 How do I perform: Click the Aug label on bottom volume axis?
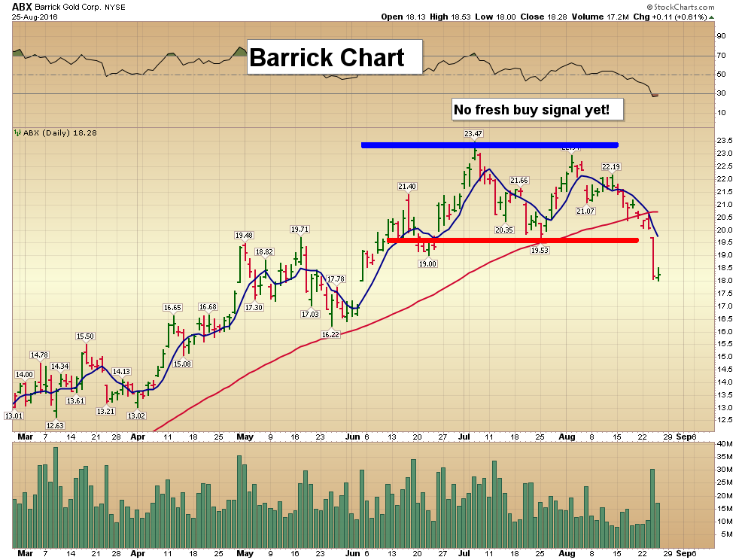[567, 553]
